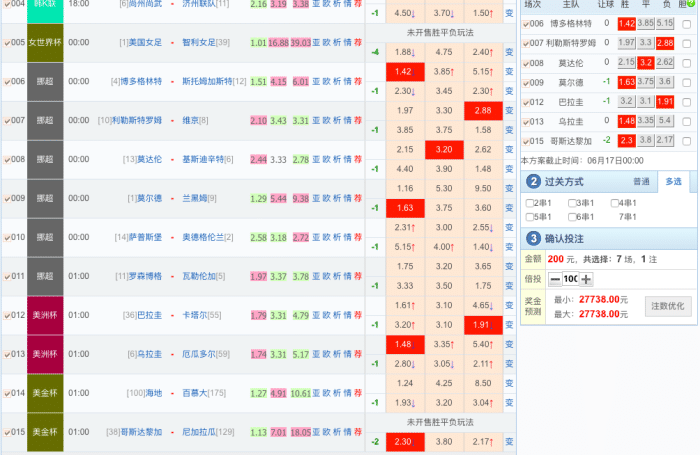
Task: Tick the 2串1 parlay option
Action: (529, 203)
